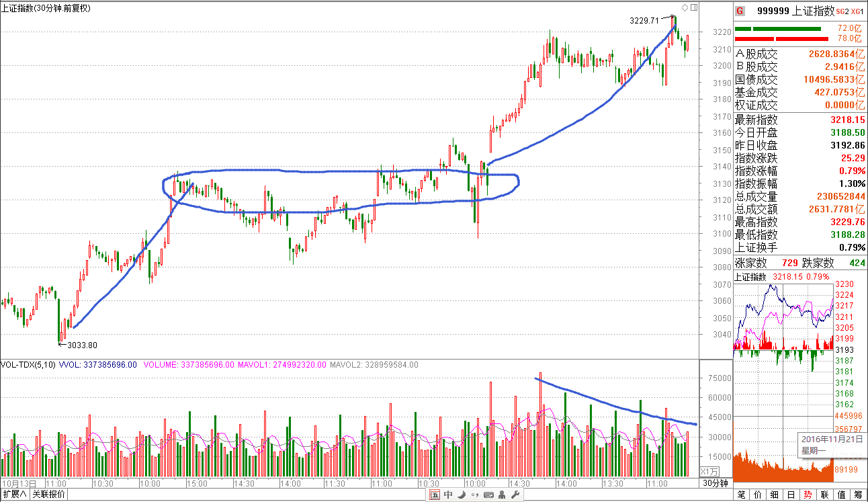Click the ×1万 volume unit label
Viewport: 868px width, 502px height.
[709, 471]
